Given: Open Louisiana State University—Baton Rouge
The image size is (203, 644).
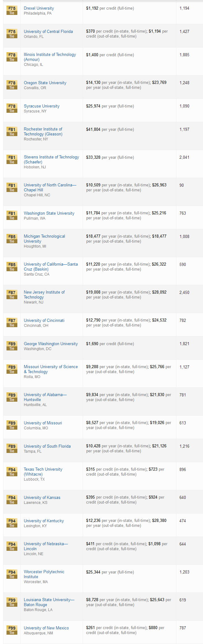Looking at the screenshot, I should [x=49, y=602].
